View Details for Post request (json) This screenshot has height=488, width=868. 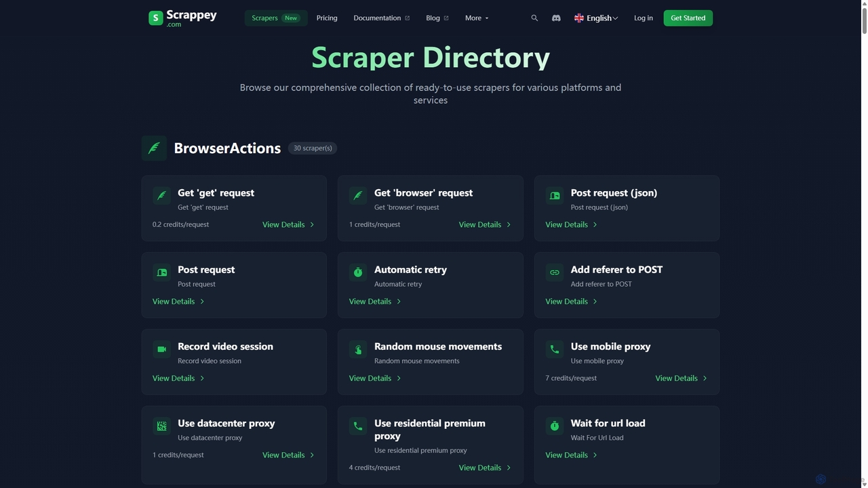click(x=572, y=224)
